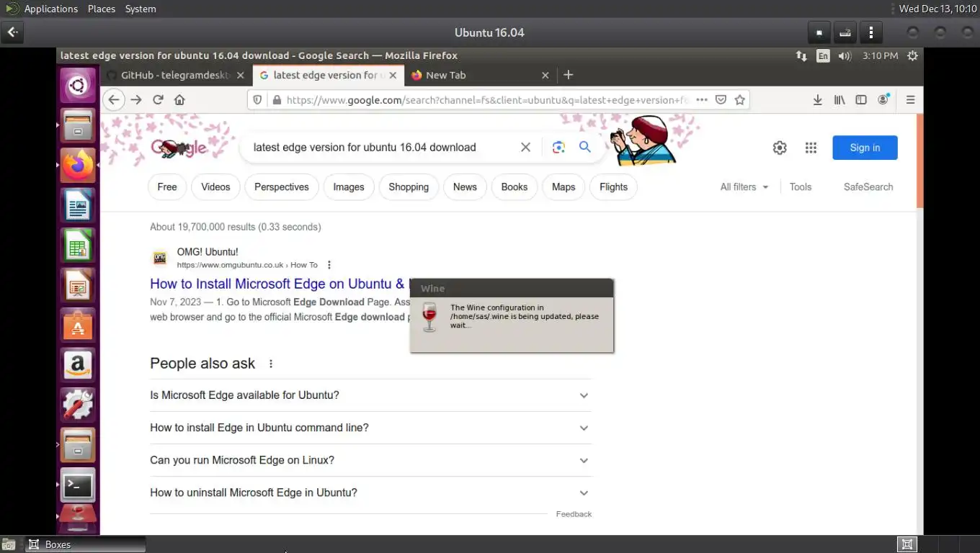This screenshot has width=980, height=553.
Task: Open the Firefox account icon
Action: click(x=883, y=100)
